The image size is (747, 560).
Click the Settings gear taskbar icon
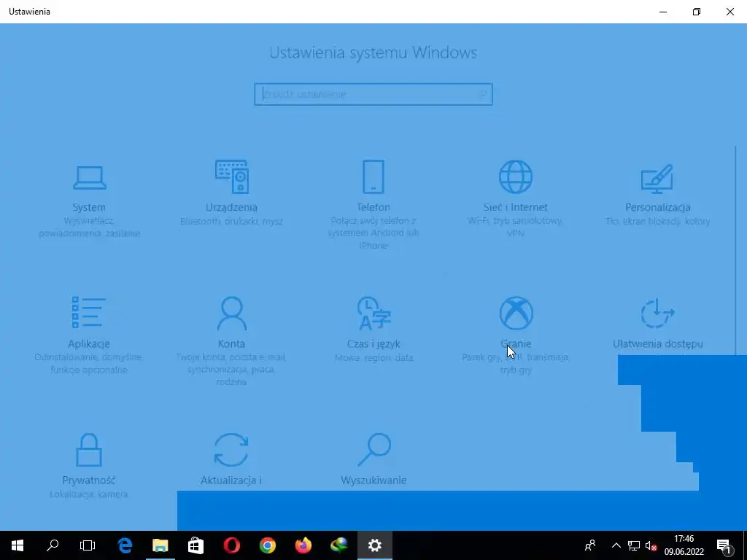tap(375, 545)
